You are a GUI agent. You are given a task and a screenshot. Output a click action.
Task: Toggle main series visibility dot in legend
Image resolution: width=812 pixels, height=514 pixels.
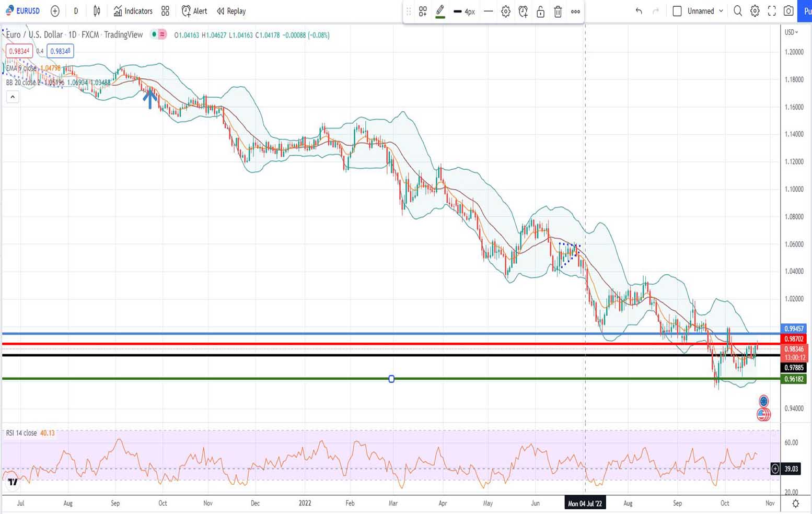[x=154, y=34]
